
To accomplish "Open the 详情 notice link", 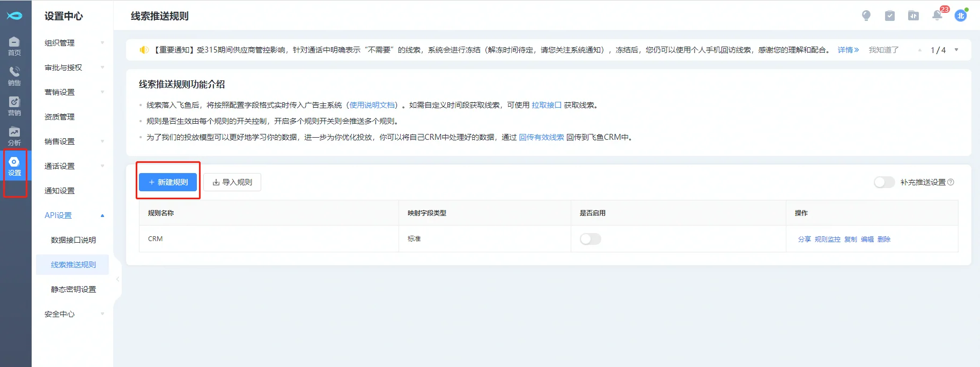I will pyautogui.click(x=848, y=50).
